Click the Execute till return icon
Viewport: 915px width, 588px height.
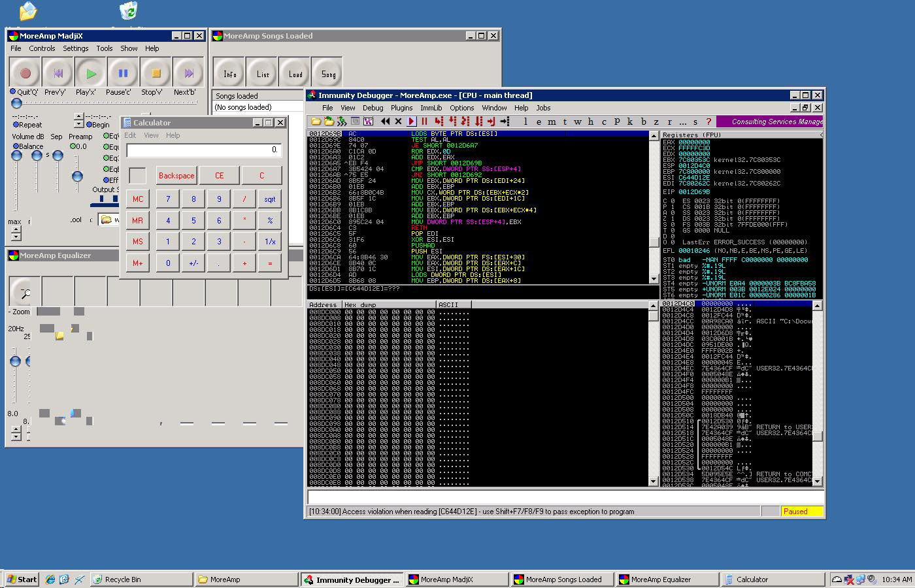[491, 122]
